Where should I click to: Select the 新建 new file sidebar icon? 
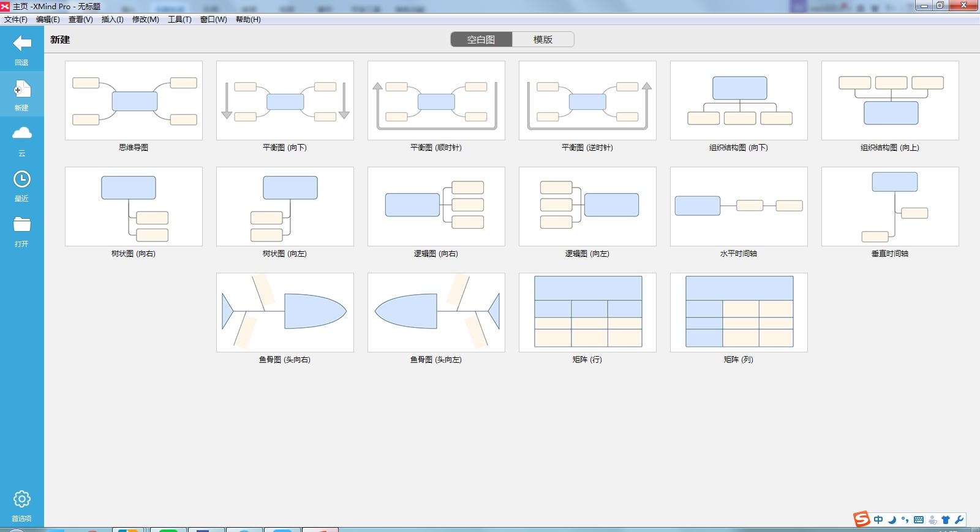22,89
